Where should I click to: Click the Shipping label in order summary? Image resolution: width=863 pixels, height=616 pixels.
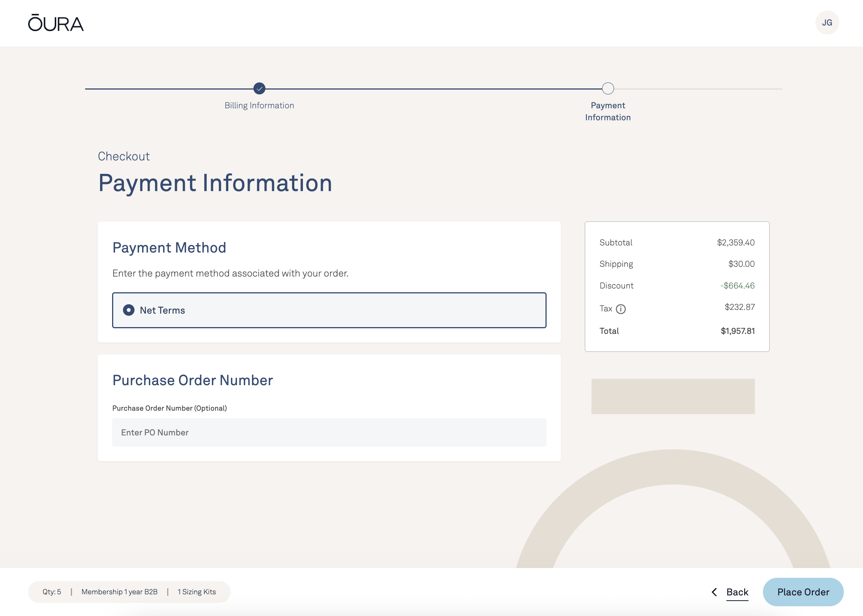coord(616,264)
